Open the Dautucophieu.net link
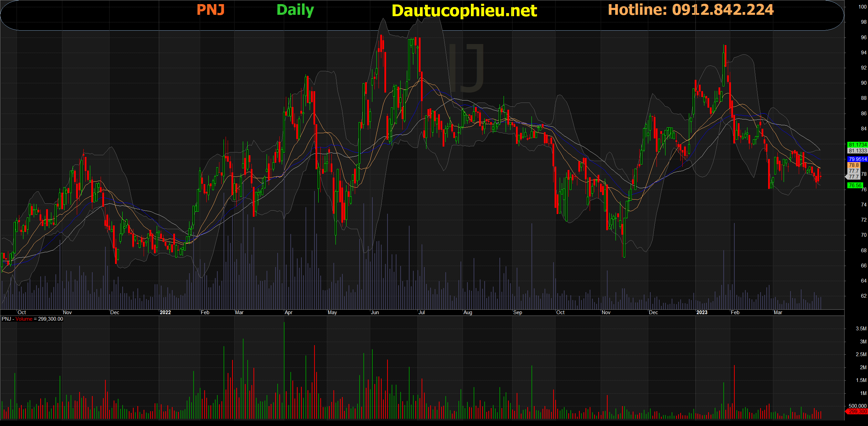 click(x=464, y=11)
